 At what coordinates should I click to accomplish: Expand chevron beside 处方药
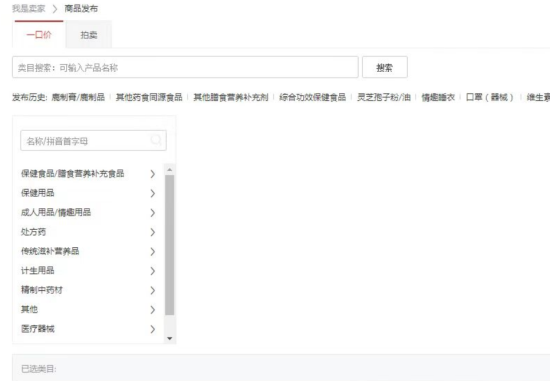(153, 232)
